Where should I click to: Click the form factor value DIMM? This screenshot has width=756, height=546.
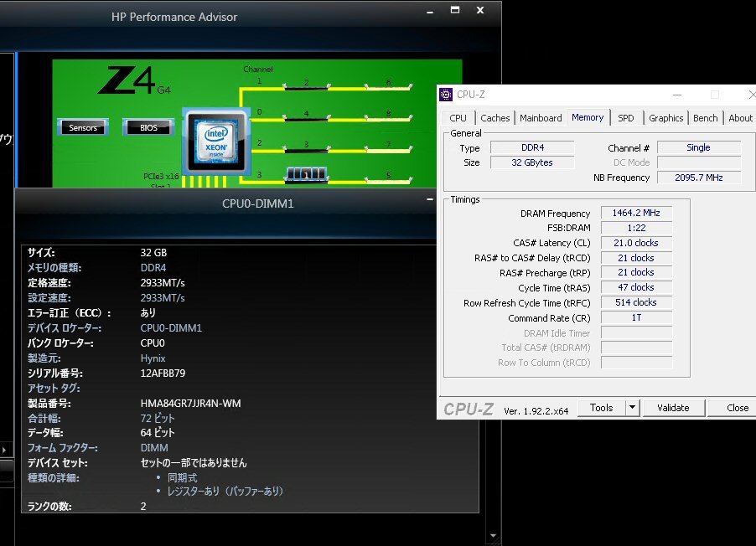(154, 448)
